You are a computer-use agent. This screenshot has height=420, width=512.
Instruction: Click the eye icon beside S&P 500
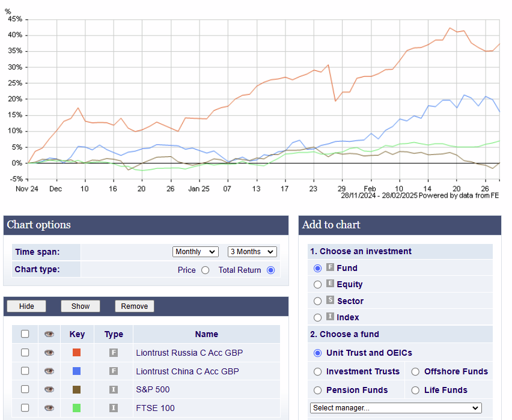(49, 389)
